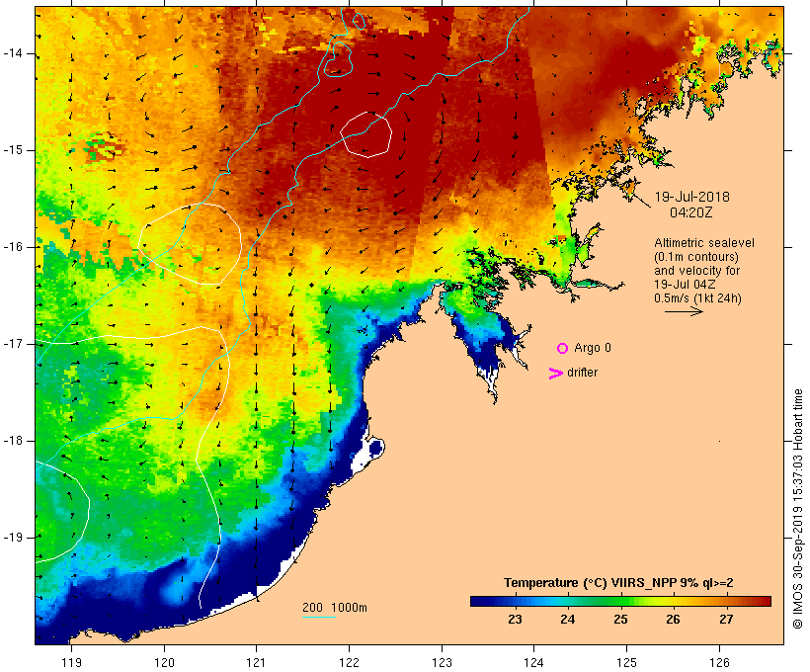The image size is (810, 672).
Task: Click the IMOS copyright timestamp text
Action: pos(797,509)
